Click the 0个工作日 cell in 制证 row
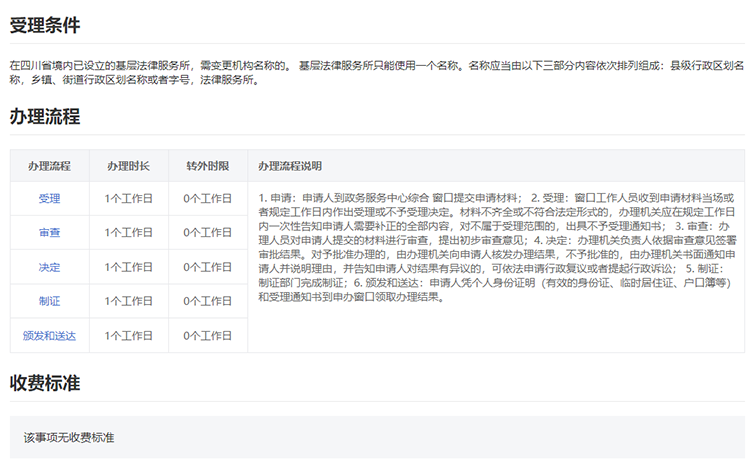Viewport: 750px width, 469px height. click(x=207, y=301)
